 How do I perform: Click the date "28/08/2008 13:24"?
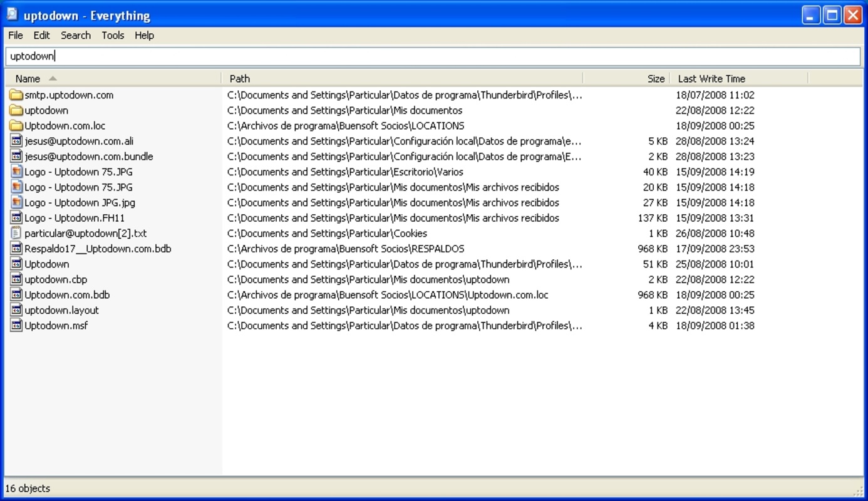[x=715, y=142]
